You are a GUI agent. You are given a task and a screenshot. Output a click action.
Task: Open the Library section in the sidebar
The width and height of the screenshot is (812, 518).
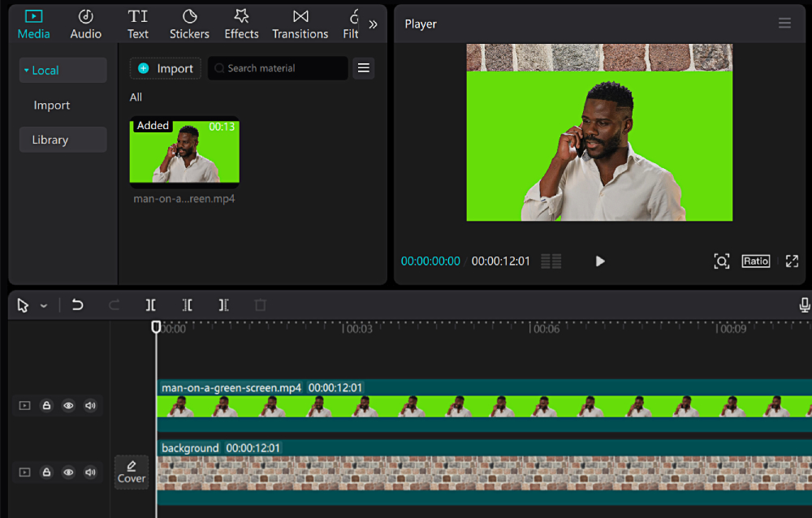point(63,139)
